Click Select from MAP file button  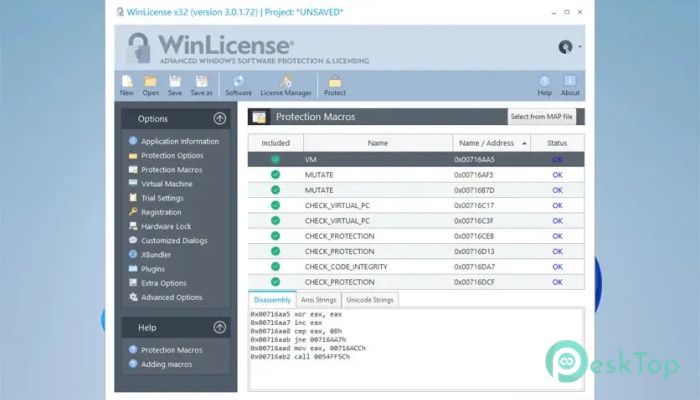pos(542,117)
